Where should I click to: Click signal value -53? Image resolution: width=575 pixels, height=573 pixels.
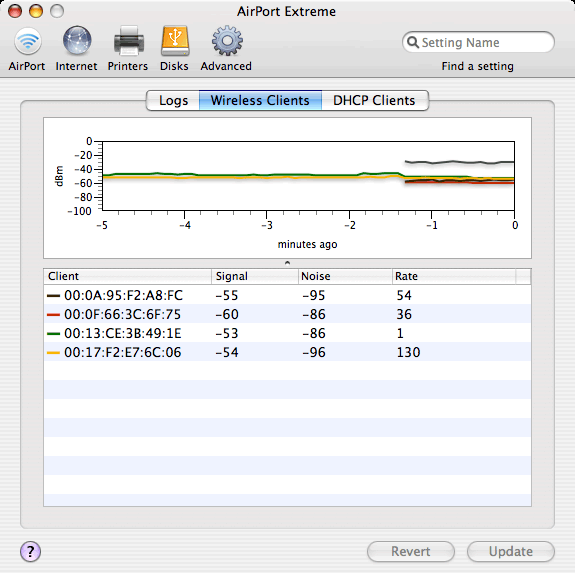[x=227, y=334]
